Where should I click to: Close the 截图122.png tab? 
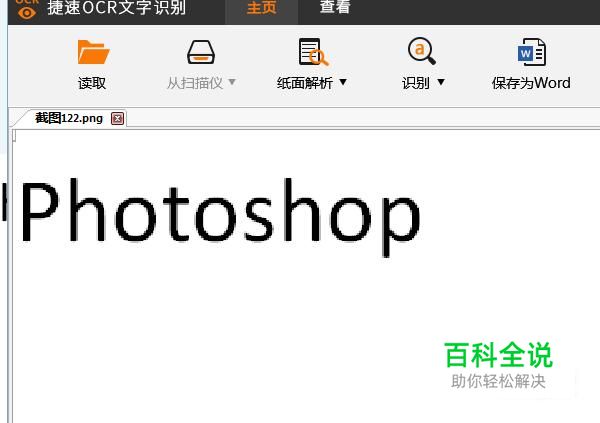click(117, 119)
